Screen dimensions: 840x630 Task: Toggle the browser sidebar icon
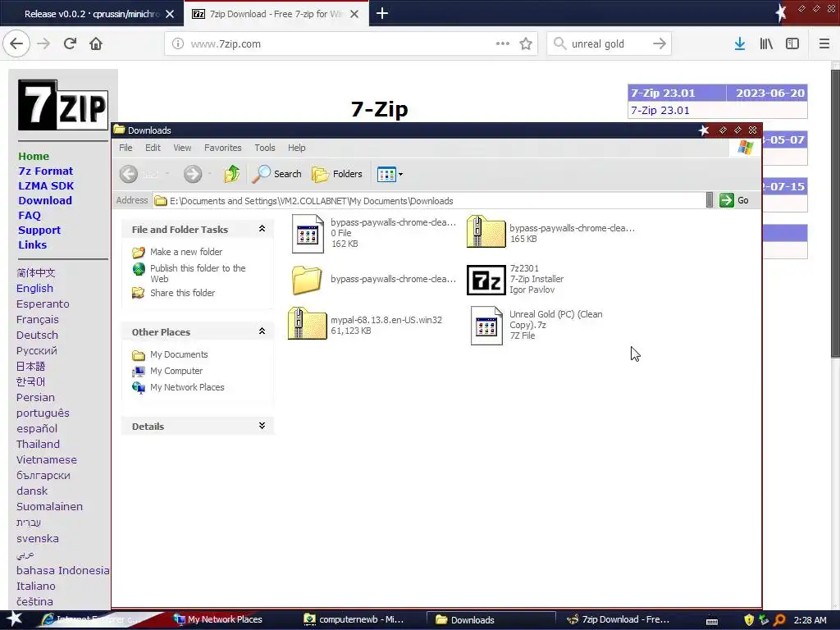coord(792,43)
